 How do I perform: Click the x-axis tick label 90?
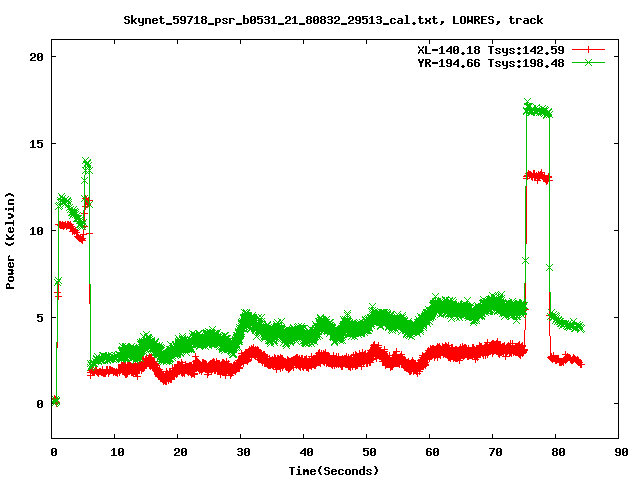(x=621, y=452)
